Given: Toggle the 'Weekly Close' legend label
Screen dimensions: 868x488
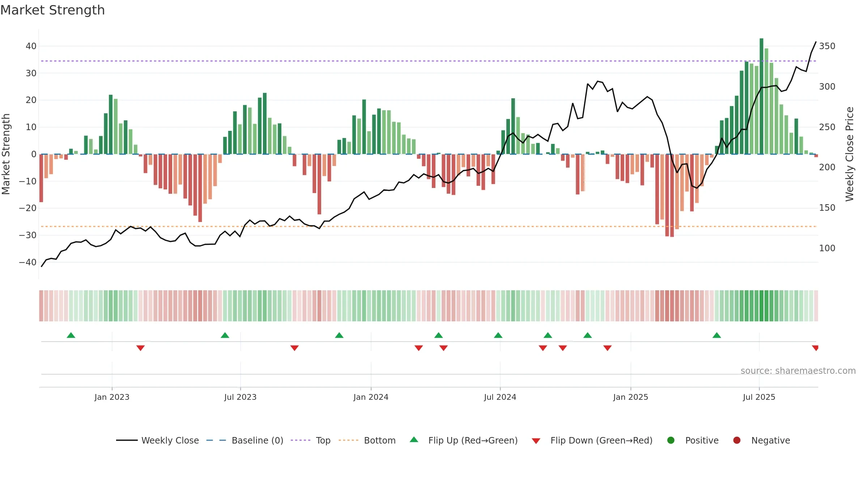Looking at the screenshot, I should (170, 440).
